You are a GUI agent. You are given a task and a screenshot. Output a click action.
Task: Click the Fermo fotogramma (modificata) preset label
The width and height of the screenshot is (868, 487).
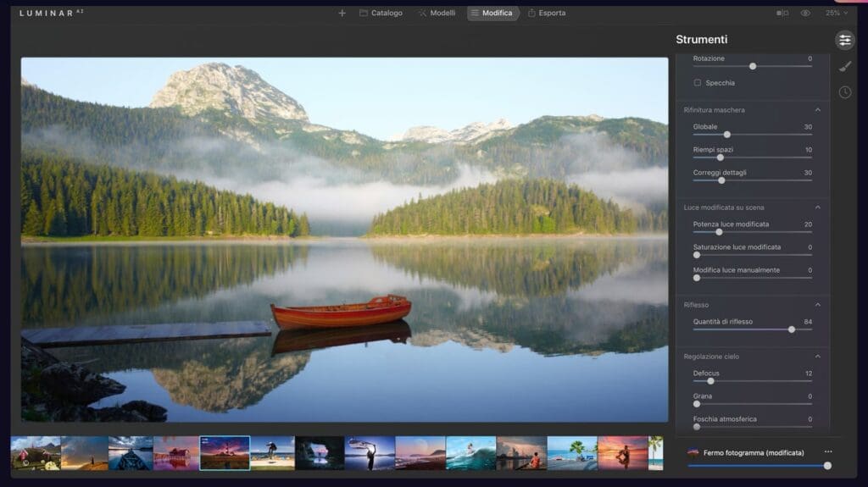point(754,452)
